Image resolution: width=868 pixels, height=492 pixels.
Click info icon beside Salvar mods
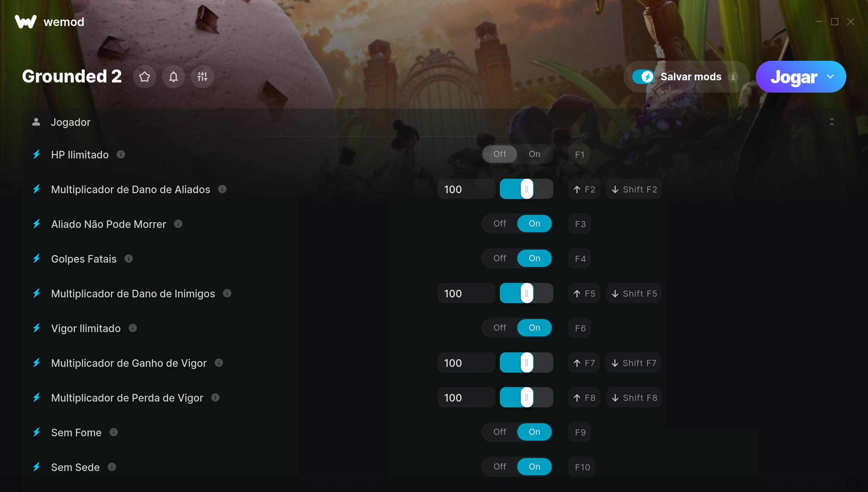pyautogui.click(x=733, y=77)
